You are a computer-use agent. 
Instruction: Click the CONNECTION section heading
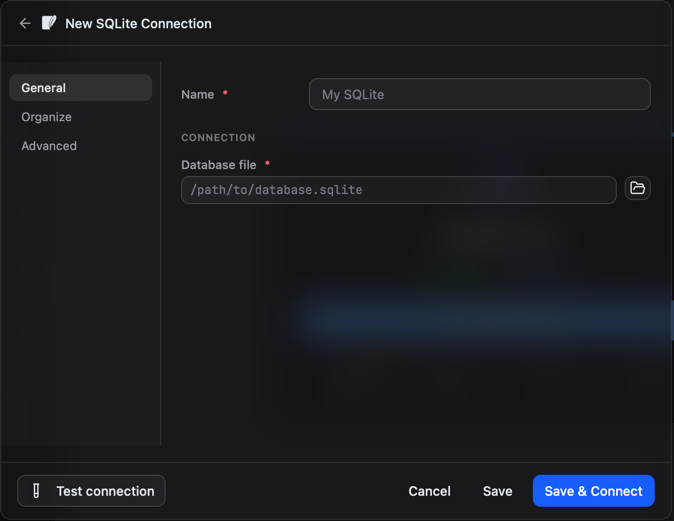(x=218, y=138)
